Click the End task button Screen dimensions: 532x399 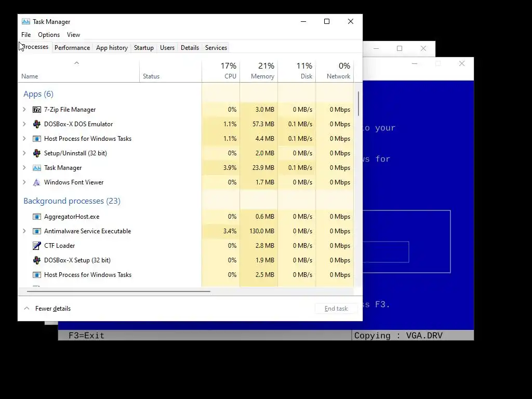pyautogui.click(x=336, y=309)
